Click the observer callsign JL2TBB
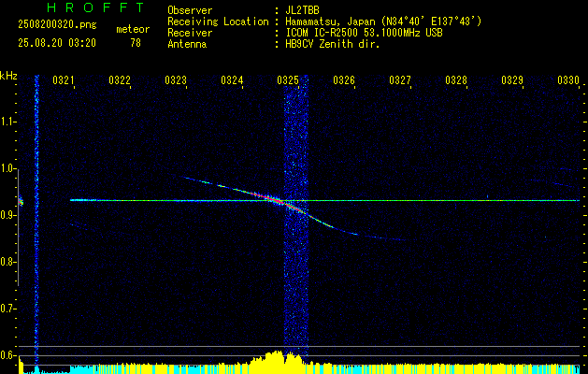The width and height of the screenshot is (588, 374). pos(302,10)
